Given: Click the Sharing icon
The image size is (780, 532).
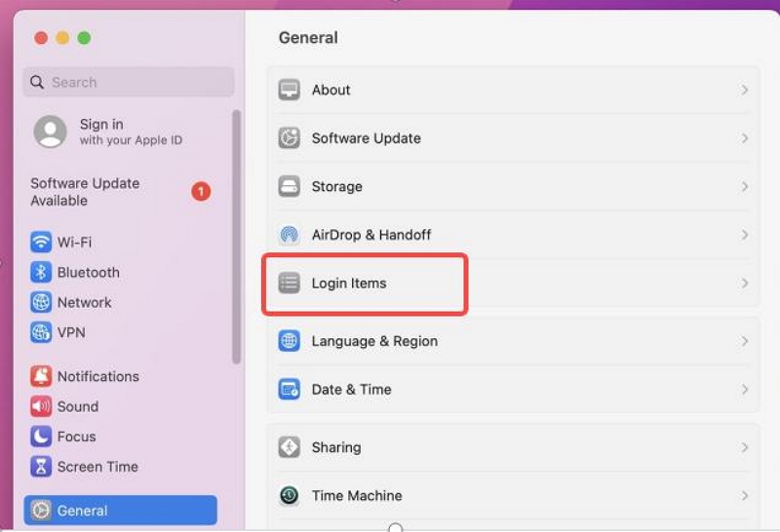Looking at the screenshot, I should click(289, 447).
